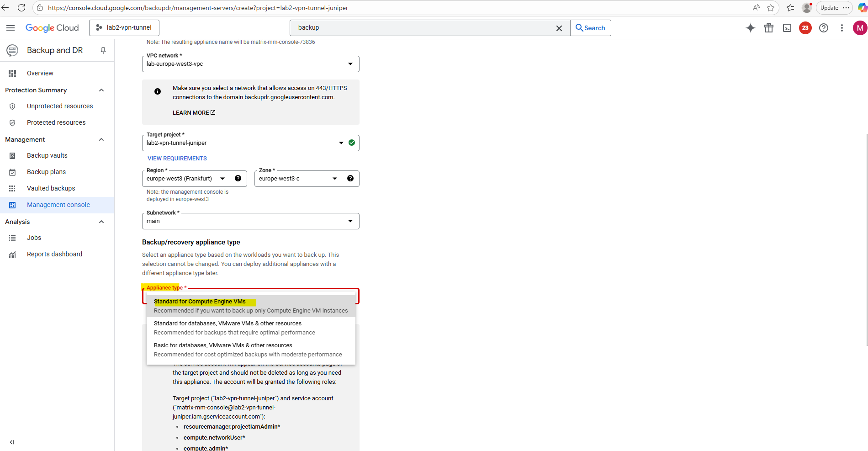
Task: Click the Unprotected resources shield icon
Action: tap(12, 106)
